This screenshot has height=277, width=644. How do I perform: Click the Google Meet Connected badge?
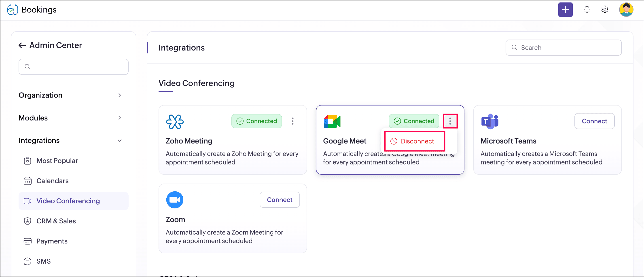[414, 121]
